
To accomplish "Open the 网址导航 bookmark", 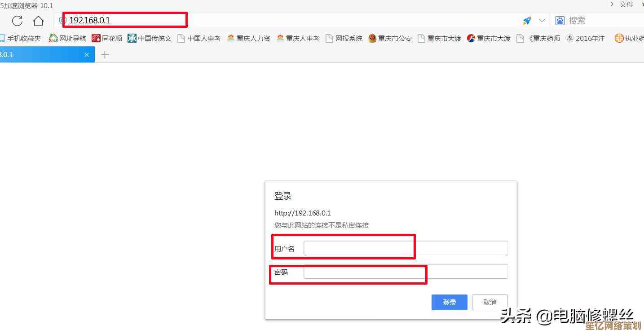I will tap(67, 39).
